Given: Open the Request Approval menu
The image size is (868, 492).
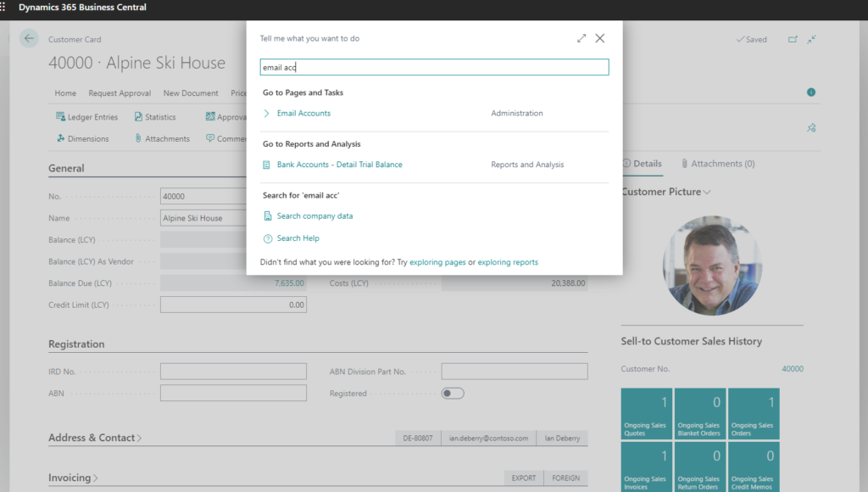Looking at the screenshot, I should coord(120,93).
